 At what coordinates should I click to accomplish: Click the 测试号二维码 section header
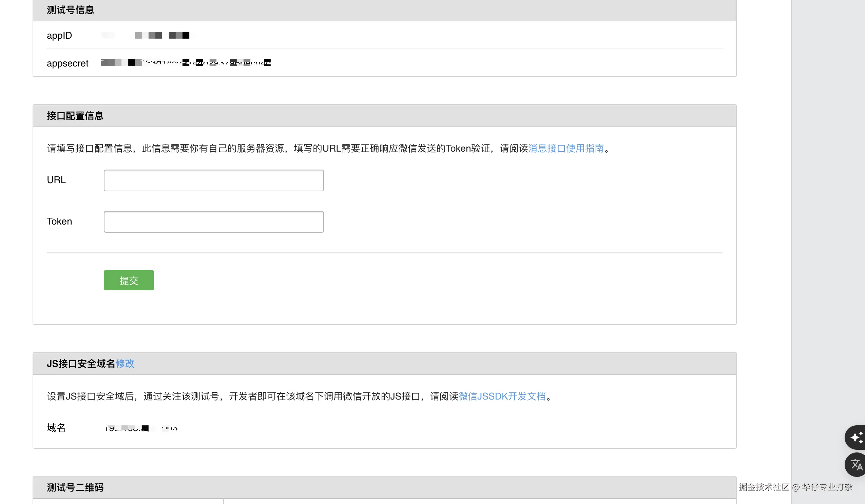pos(75,487)
